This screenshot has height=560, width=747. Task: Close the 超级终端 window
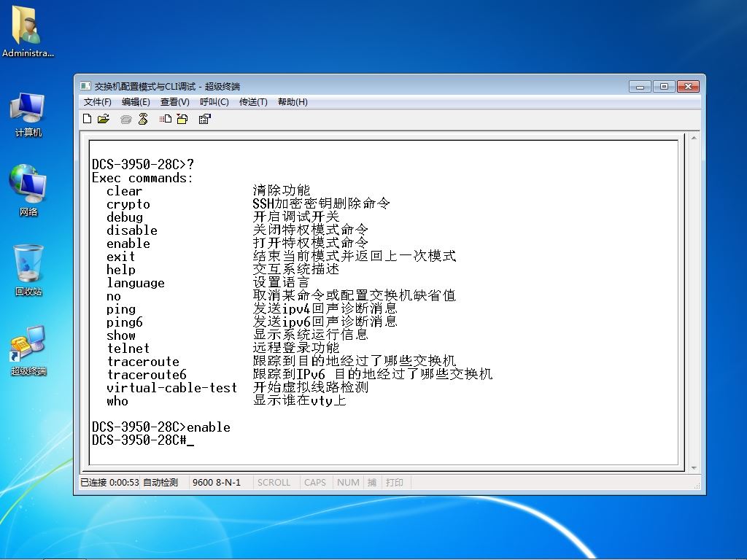click(687, 86)
